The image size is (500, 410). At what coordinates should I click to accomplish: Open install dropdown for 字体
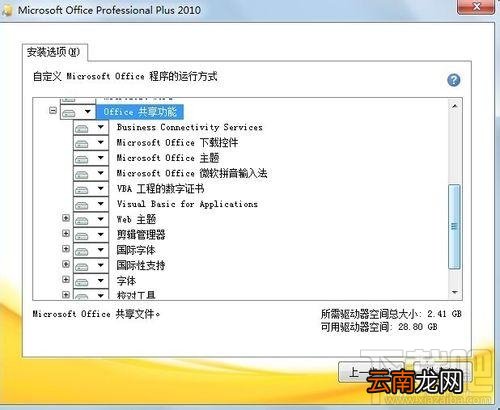91,280
